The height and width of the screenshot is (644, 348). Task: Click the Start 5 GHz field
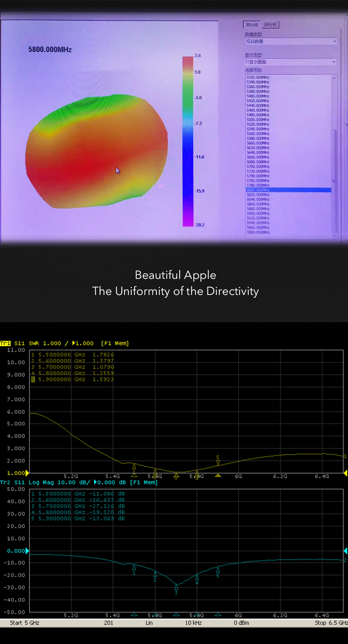[24, 623]
